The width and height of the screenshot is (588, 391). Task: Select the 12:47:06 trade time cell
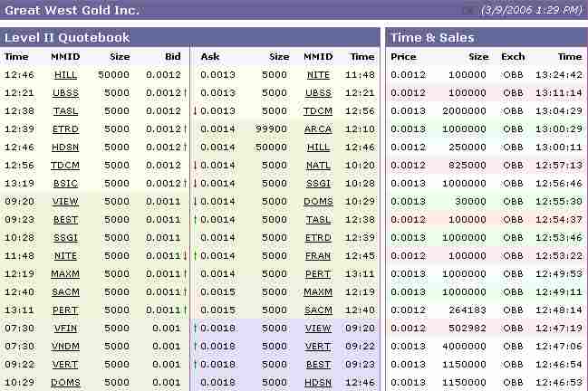pyautogui.click(x=559, y=347)
